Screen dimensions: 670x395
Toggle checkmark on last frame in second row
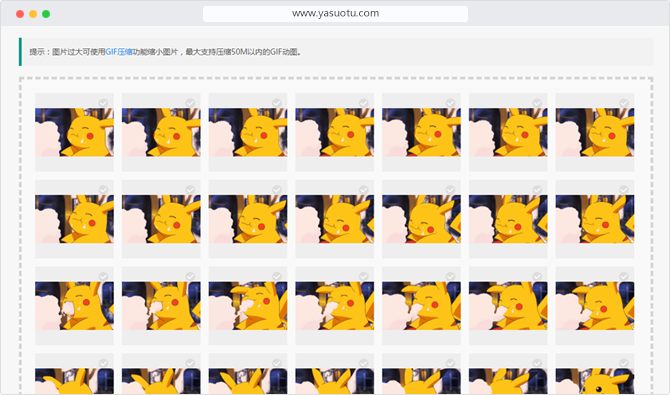pyautogui.click(x=624, y=190)
